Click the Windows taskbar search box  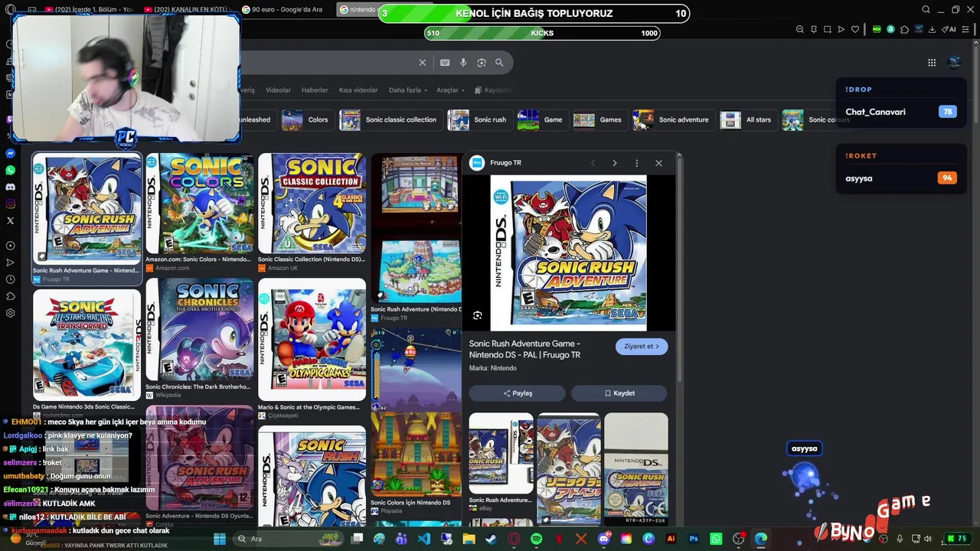tap(287, 539)
